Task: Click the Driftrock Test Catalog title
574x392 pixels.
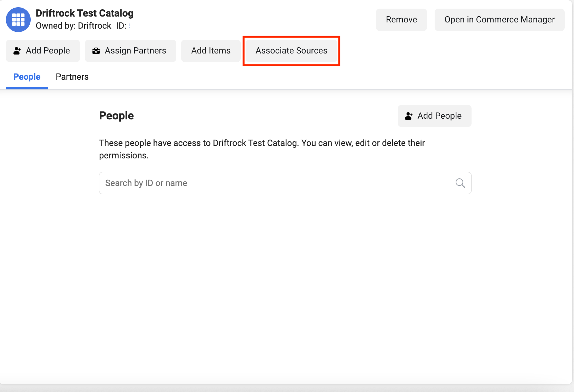Action: point(85,13)
